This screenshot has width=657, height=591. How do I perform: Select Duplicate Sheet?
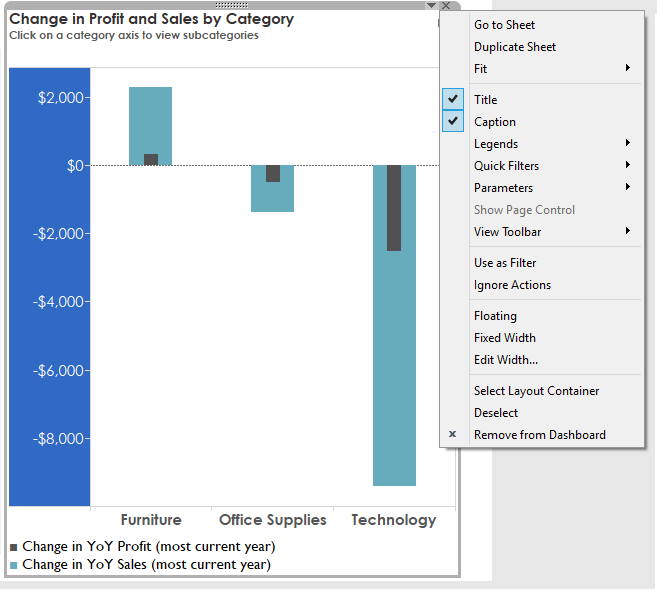tap(515, 47)
